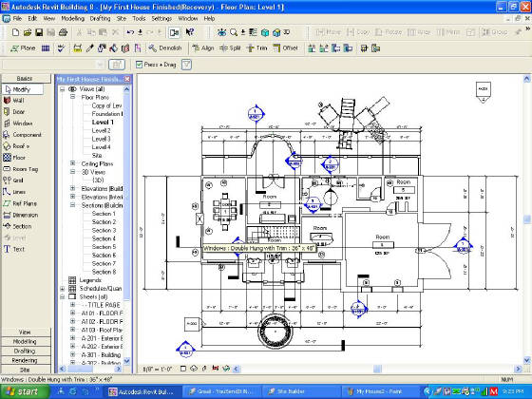Open the Drafting menu
This screenshot has width=532, height=399.
point(100,19)
